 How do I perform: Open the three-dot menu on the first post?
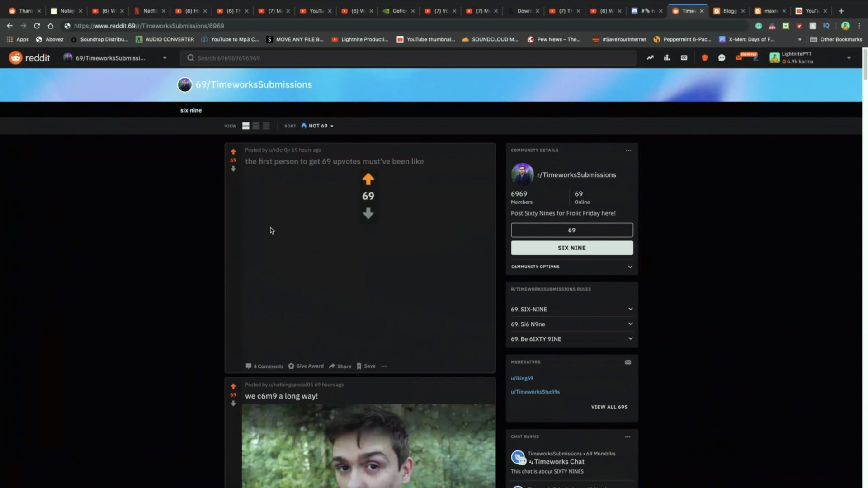384,366
